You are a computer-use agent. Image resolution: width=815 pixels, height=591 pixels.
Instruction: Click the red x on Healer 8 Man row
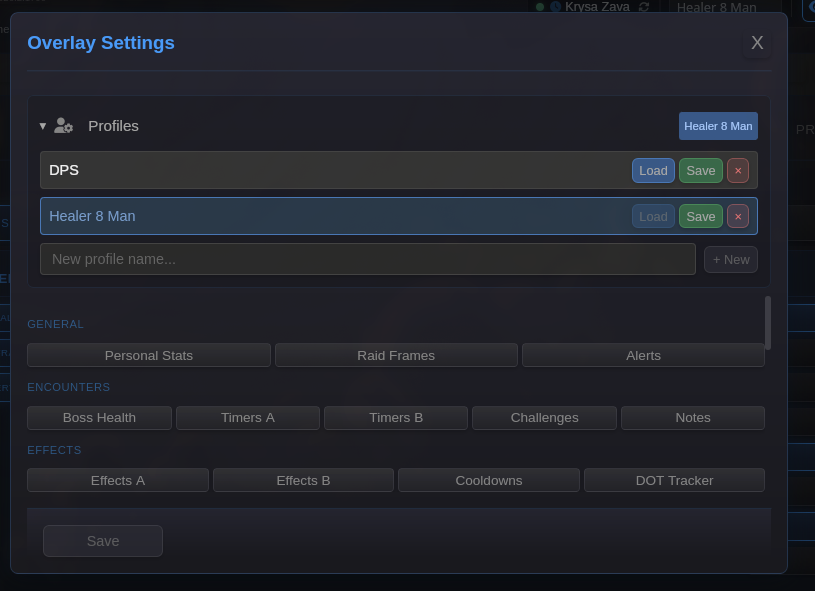point(738,216)
